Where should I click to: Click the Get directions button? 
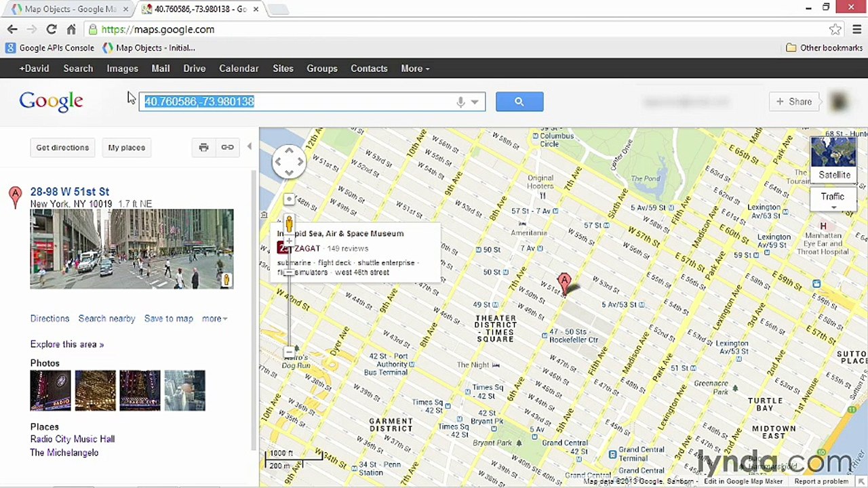point(62,147)
